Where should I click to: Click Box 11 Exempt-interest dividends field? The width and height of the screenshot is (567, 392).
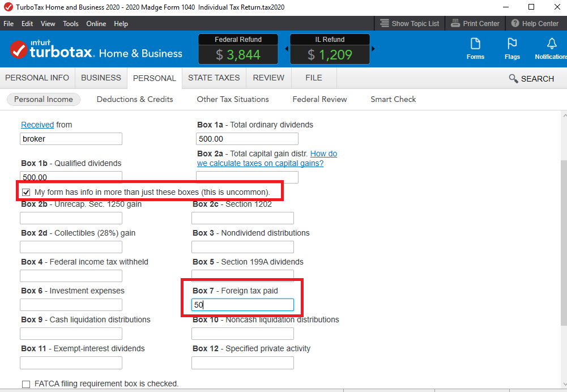tap(71, 363)
